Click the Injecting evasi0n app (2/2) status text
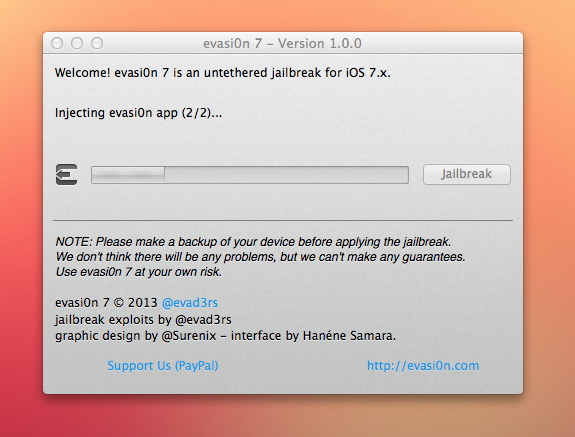Screen dimensions: 575x437 click(138, 113)
